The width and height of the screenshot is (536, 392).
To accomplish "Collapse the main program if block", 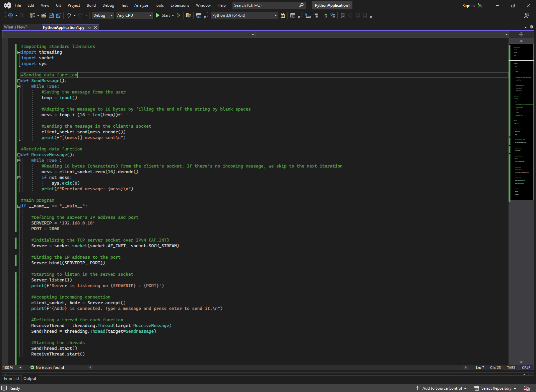I will pos(19,206).
